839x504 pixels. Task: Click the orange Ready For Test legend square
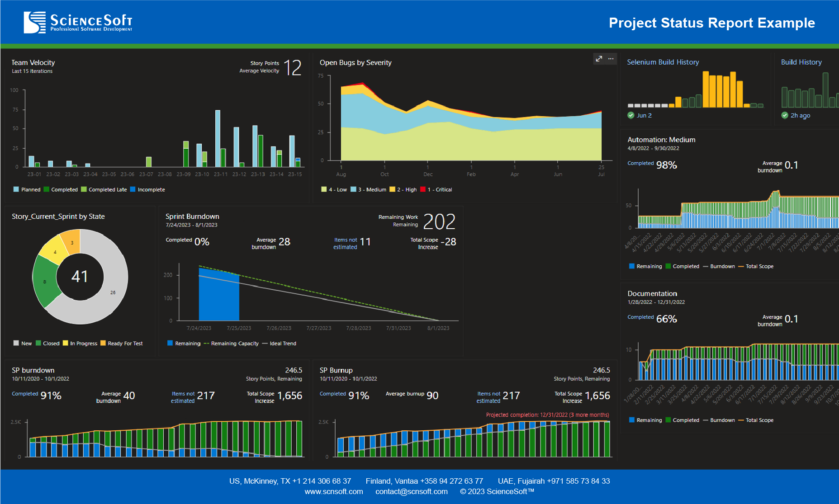click(103, 343)
